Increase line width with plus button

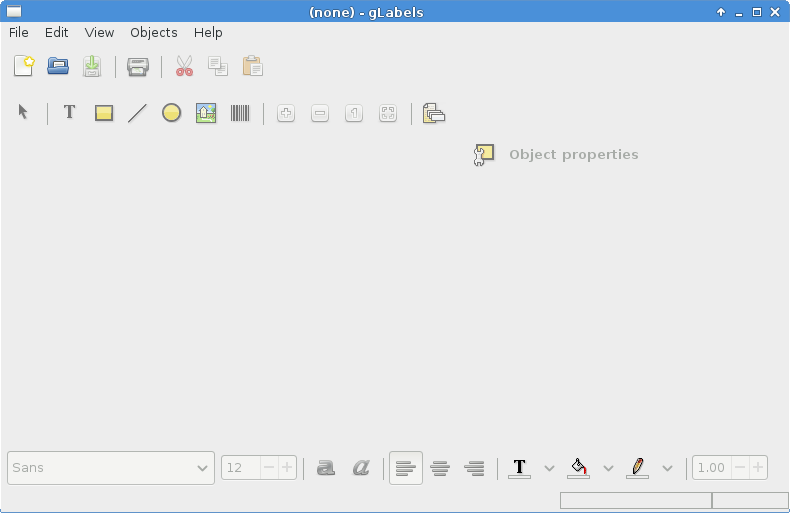tap(758, 468)
